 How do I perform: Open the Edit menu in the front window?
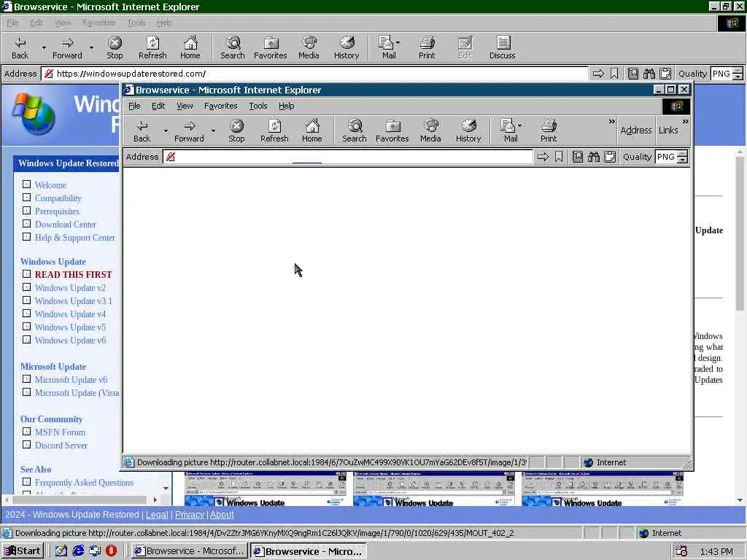158,106
